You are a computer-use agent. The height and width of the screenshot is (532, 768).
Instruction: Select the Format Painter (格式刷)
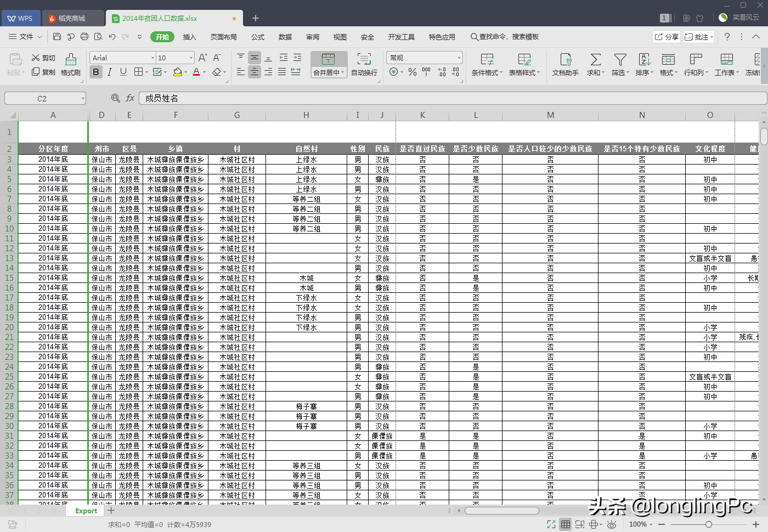[71, 65]
